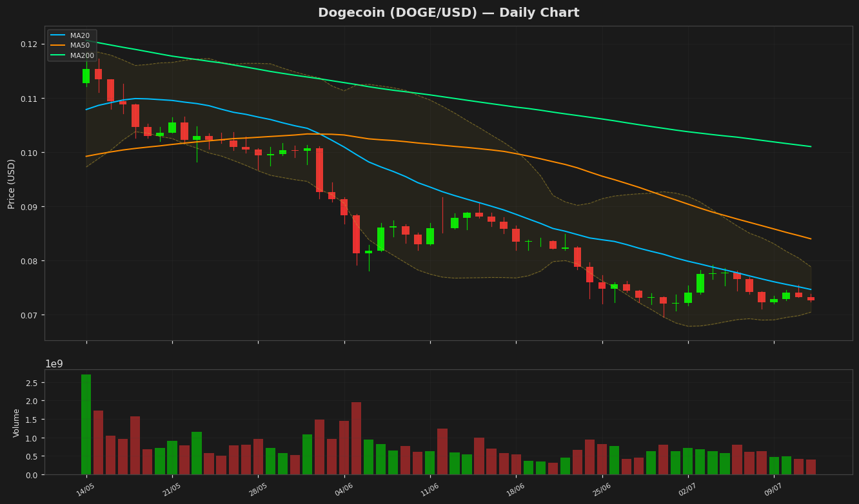This screenshot has height=504, width=859.
Task: Click the first green candlestick at 14/05
Action: (86, 76)
